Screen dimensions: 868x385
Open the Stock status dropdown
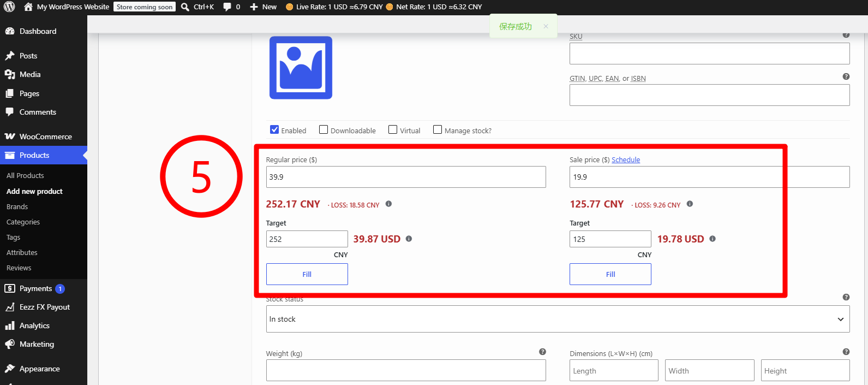click(558, 319)
